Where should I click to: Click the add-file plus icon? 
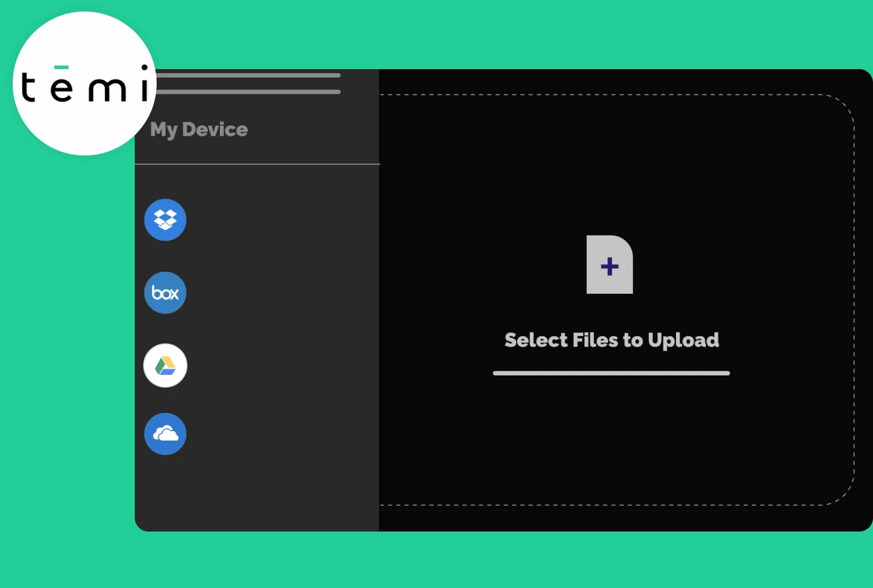click(610, 264)
